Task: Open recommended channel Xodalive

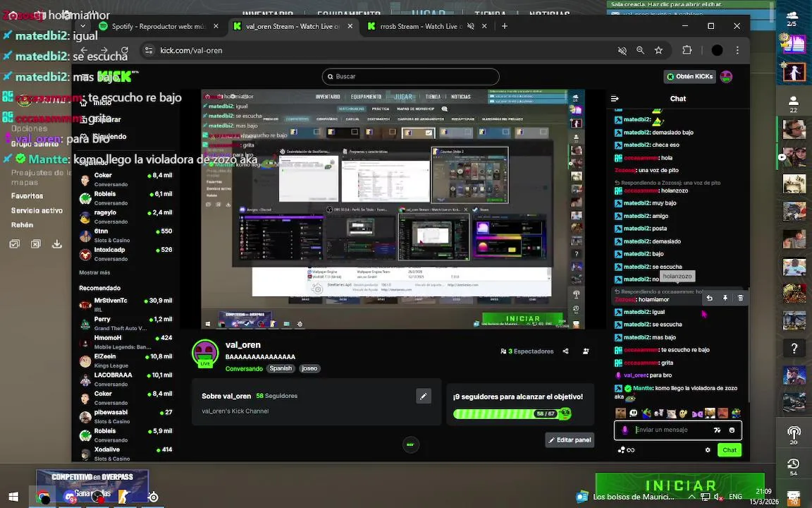Action: pyautogui.click(x=126, y=454)
